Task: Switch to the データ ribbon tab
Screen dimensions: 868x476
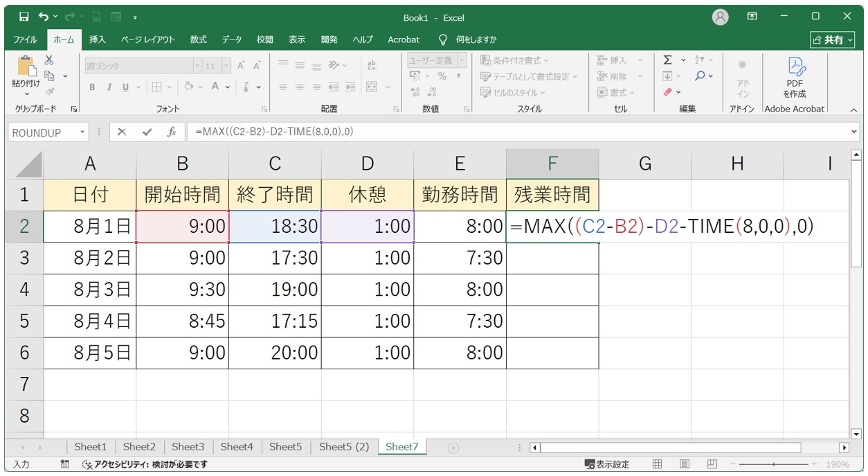Action: tap(232, 39)
